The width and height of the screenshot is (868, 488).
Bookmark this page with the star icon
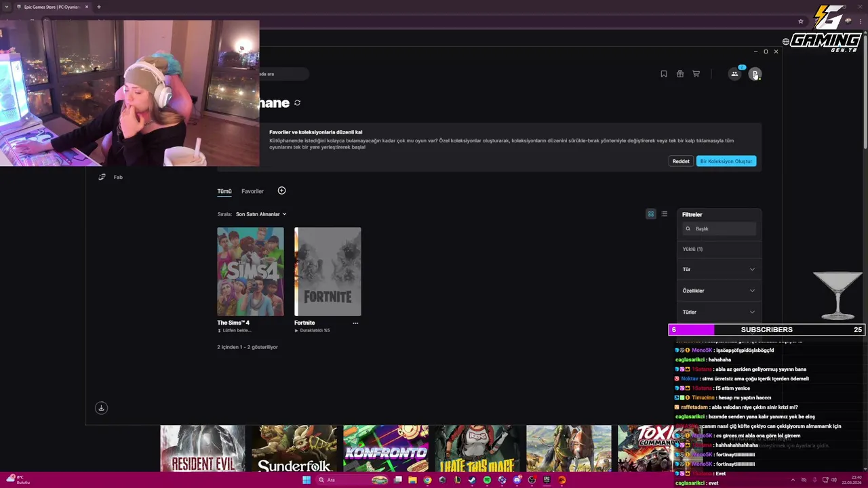801,21
